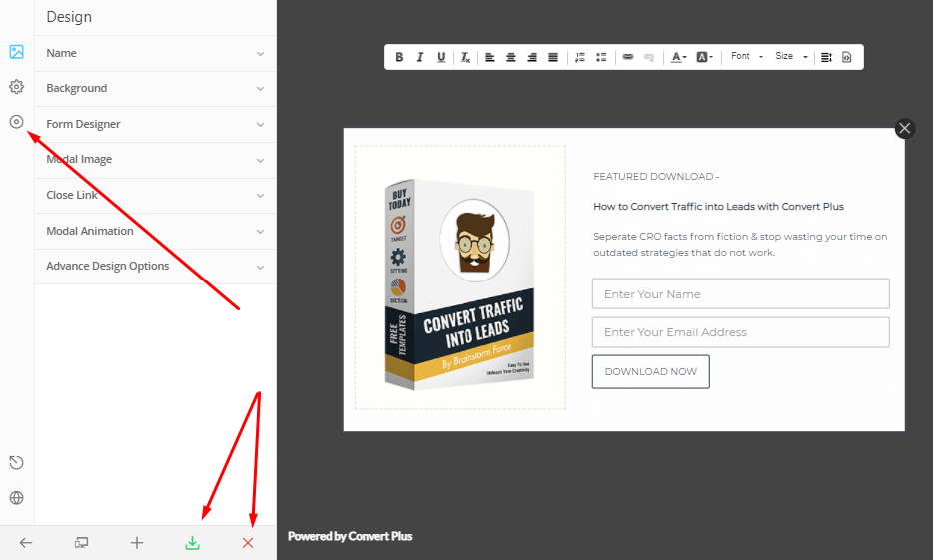Open the settings gear in sidebar
This screenshot has height=560, width=933.
coord(17,87)
